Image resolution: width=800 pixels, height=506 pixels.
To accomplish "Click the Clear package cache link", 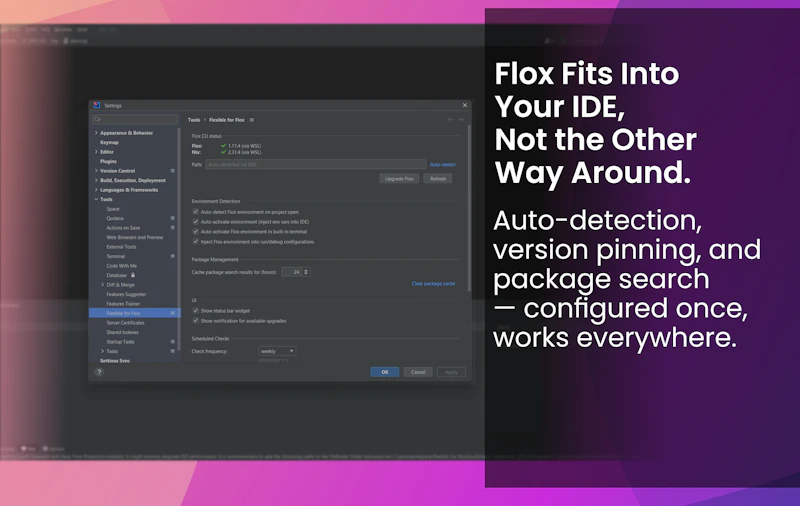I will click(433, 284).
